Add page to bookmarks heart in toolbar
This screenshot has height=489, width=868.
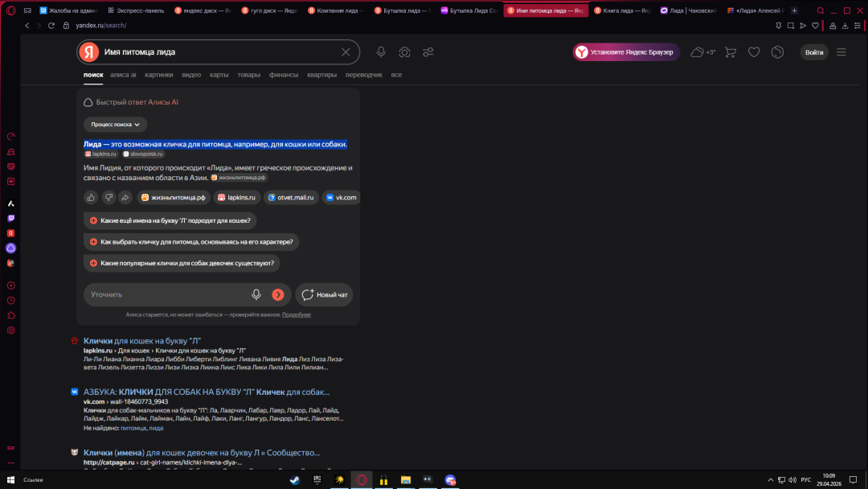click(x=816, y=26)
